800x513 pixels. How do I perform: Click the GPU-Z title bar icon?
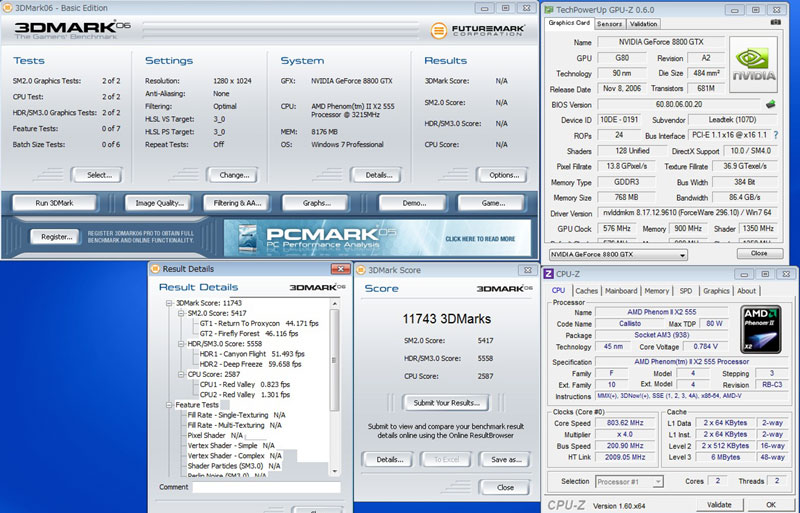pyautogui.click(x=549, y=10)
